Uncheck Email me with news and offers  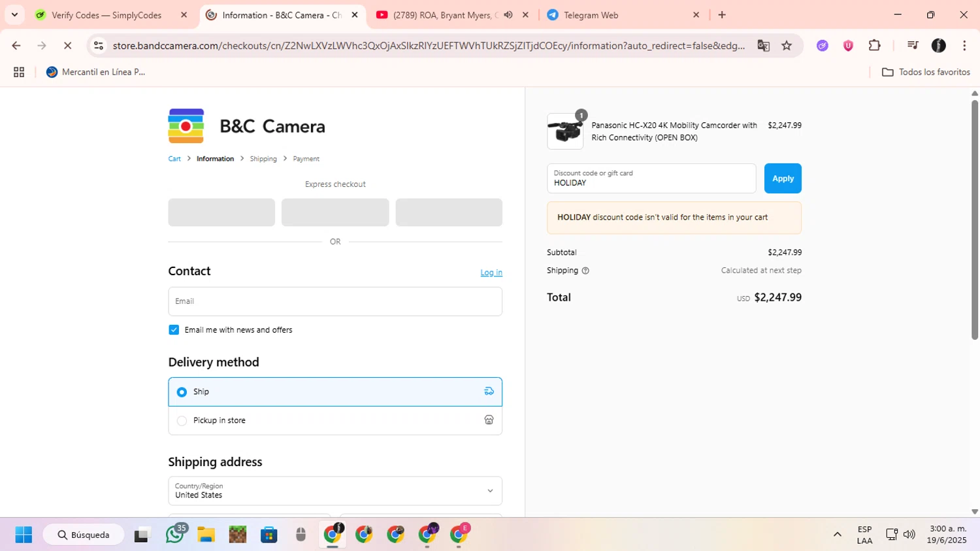(x=174, y=329)
